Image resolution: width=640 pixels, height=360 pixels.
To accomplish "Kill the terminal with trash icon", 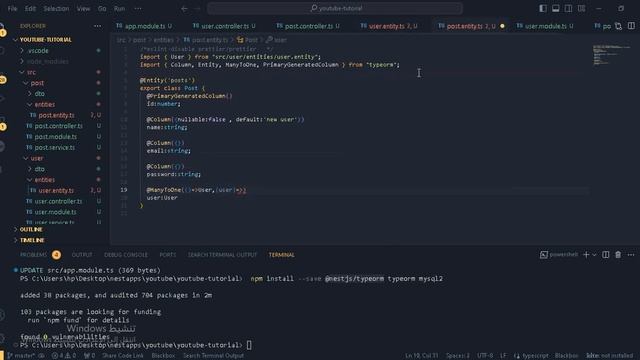I will (x=618, y=255).
